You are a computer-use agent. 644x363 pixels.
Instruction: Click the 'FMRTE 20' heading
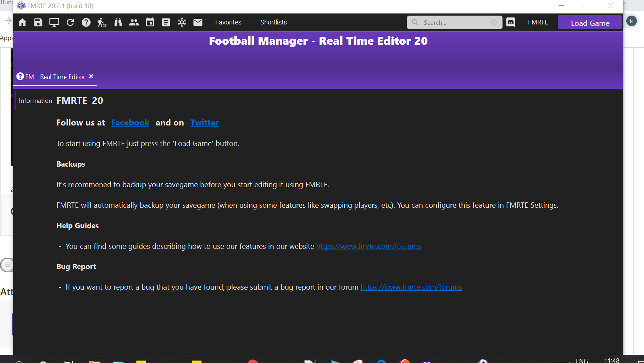(x=80, y=101)
